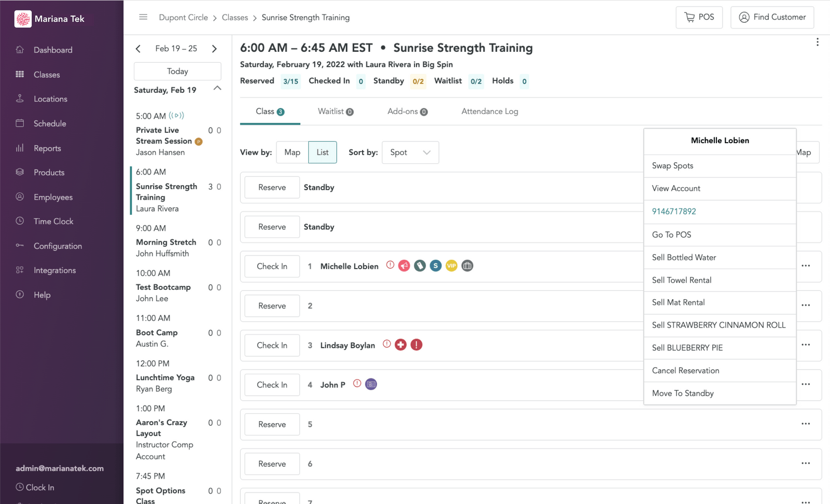This screenshot has width=830, height=504.
Task: Click the pink megaphone badge for Michelle Lobien
Action: [404, 266]
